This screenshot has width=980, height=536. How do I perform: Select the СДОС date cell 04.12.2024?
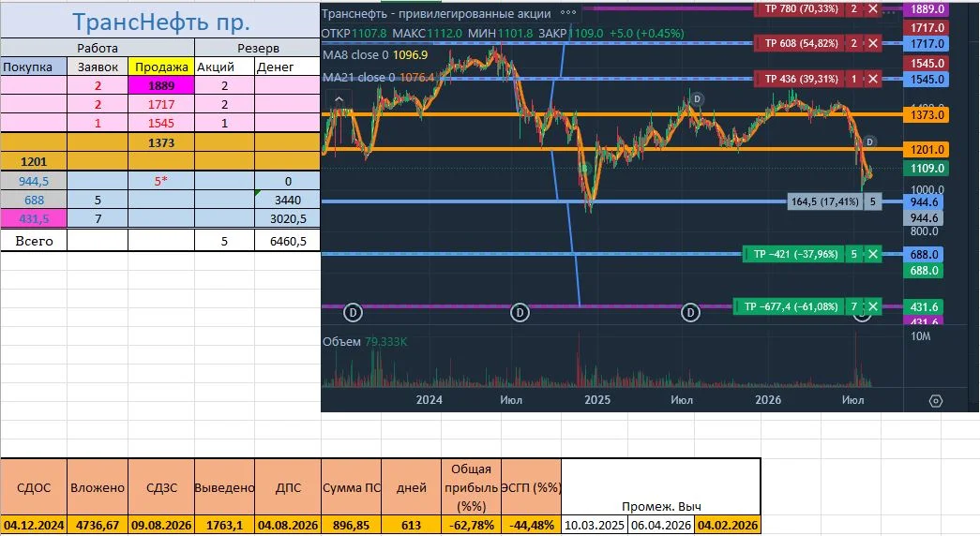click(x=34, y=526)
